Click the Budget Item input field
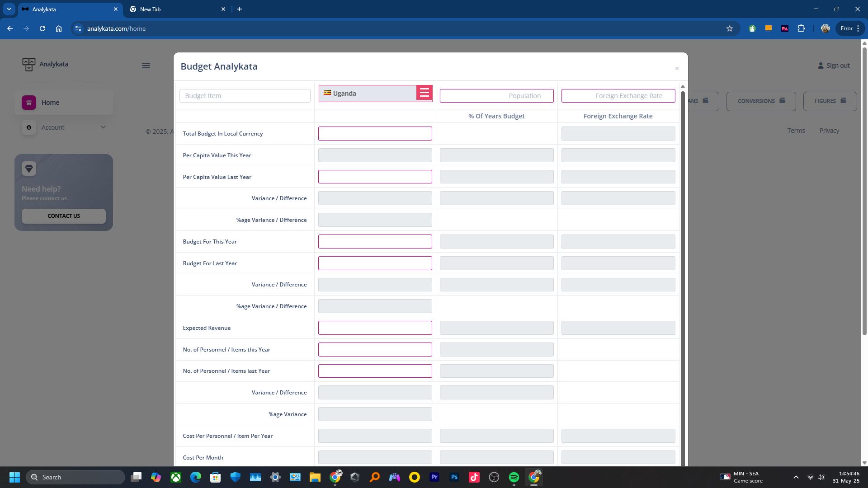The height and width of the screenshot is (488, 868). click(x=245, y=96)
